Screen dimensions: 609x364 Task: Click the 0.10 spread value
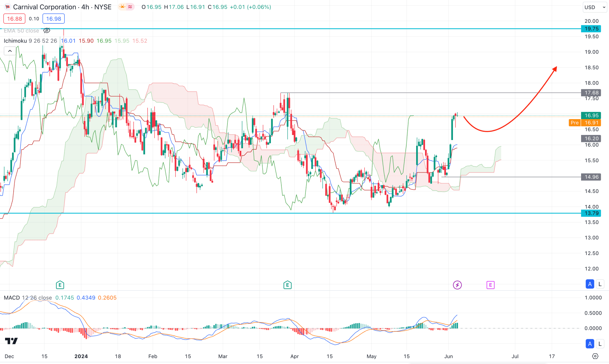pyautogui.click(x=34, y=19)
